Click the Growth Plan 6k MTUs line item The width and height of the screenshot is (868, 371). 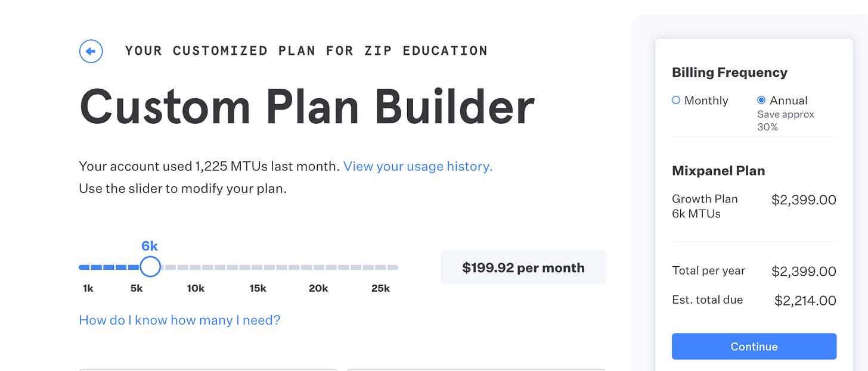[705, 206]
